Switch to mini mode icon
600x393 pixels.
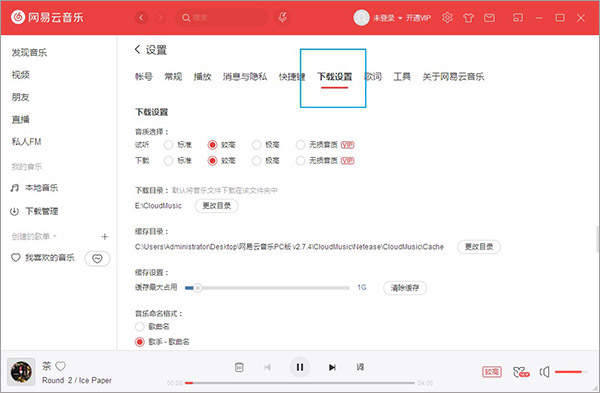[518, 18]
